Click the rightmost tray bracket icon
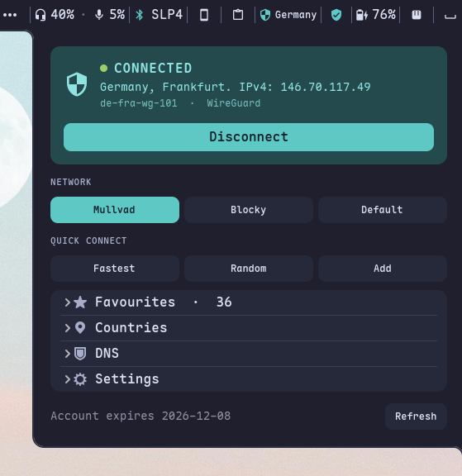 click(x=450, y=16)
